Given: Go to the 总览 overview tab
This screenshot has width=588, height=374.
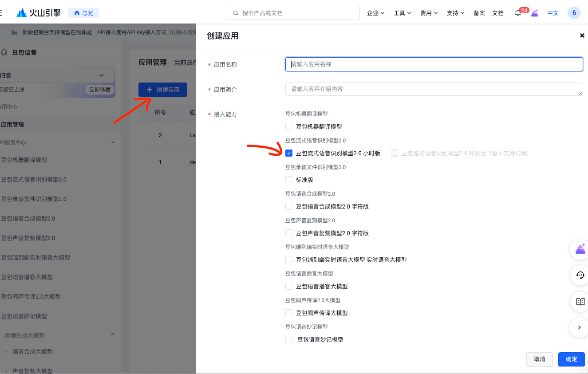Looking at the screenshot, I should click(x=83, y=13).
